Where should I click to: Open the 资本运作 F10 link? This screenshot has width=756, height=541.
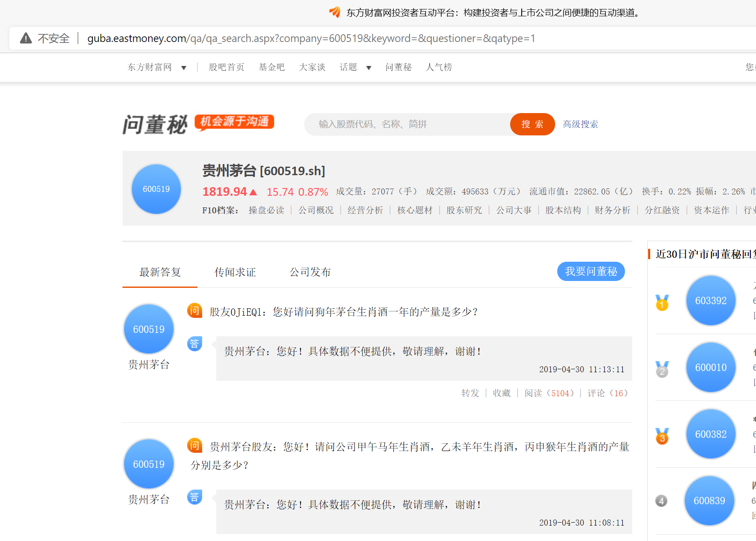tap(711, 210)
